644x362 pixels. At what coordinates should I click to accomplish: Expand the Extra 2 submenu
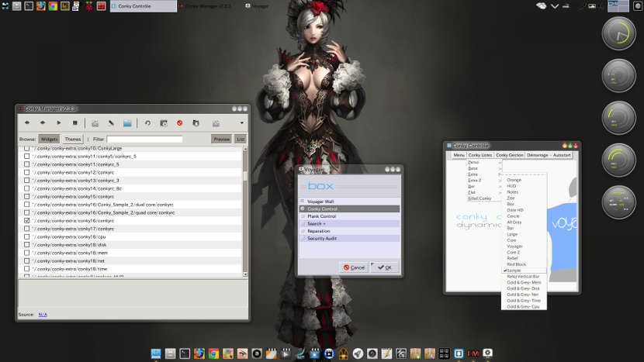click(x=484, y=180)
